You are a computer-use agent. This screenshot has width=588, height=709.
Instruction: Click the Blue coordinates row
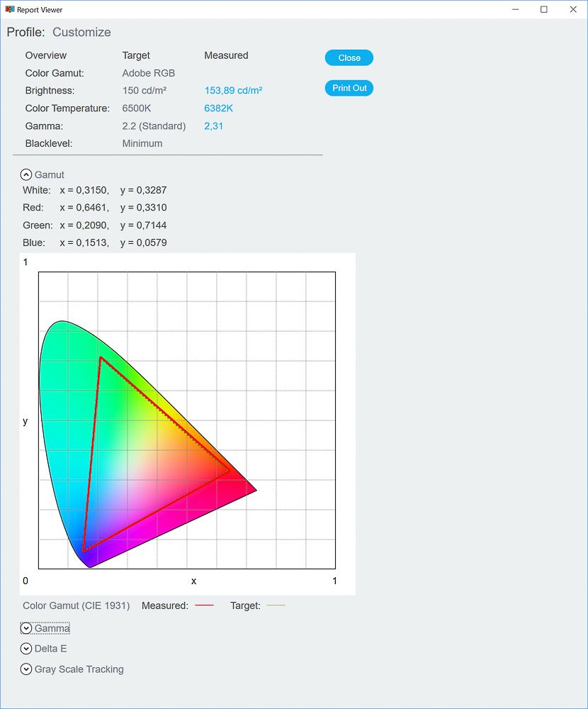(94, 242)
